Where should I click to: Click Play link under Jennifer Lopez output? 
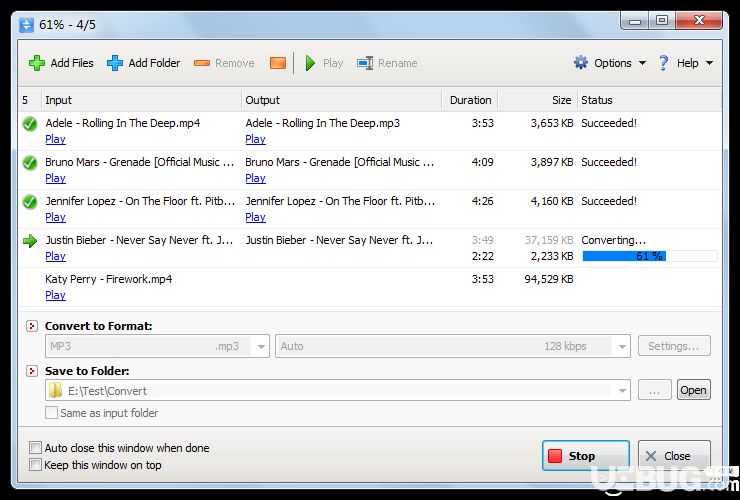tap(255, 217)
